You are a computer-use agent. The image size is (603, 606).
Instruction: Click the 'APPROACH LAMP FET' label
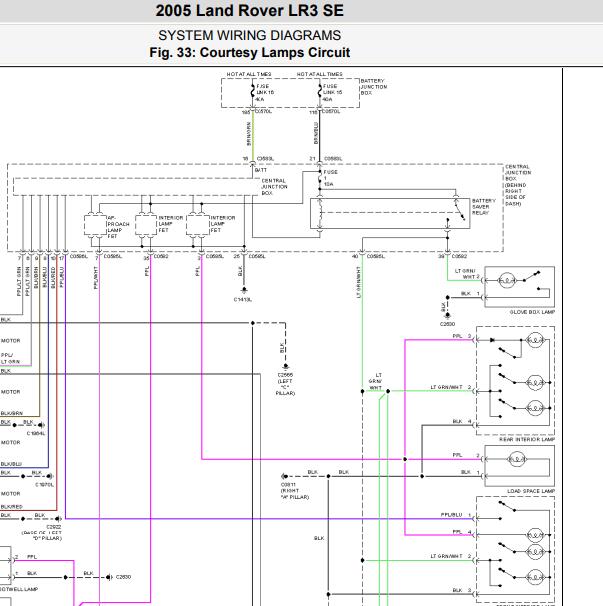(118, 227)
